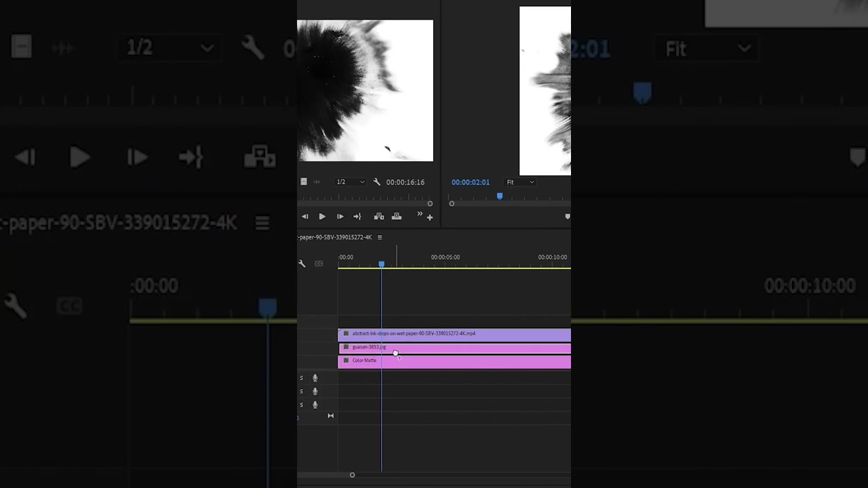Click the Step Forward button
Screen dimensions: 868x488
point(340,216)
